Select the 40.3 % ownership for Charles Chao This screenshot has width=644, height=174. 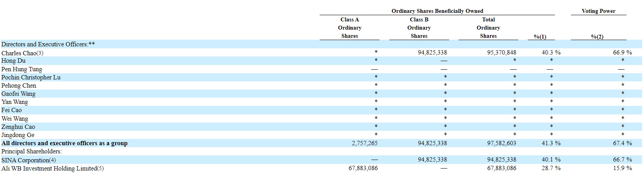(551, 53)
